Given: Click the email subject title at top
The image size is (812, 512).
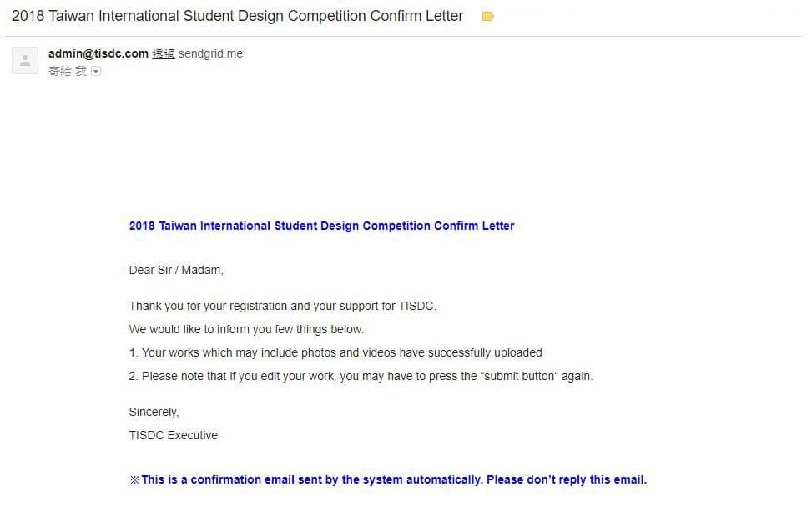Looking at the screenshot, I should pos(237,16).
